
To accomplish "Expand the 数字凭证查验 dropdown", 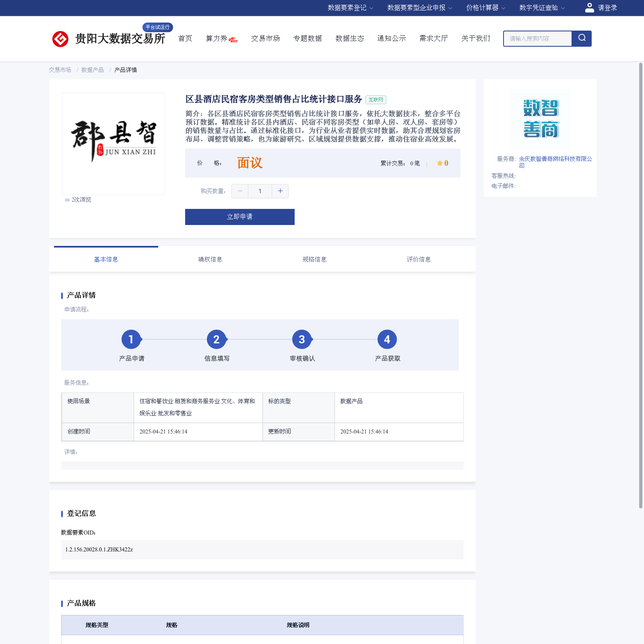I will click(542, 8).
